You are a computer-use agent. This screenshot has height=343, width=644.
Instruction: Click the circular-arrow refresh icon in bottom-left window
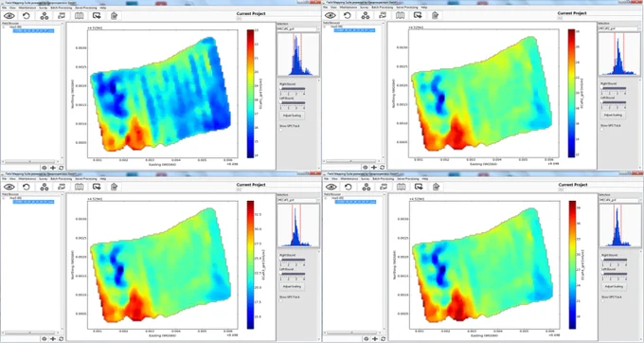[x=27, y=187]
